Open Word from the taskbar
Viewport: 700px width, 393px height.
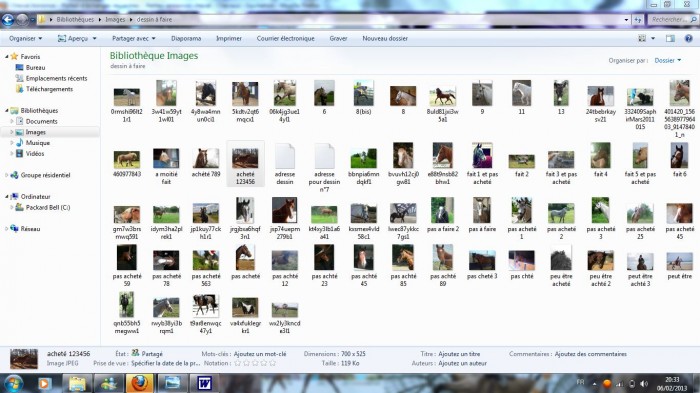tap(204, 383)
